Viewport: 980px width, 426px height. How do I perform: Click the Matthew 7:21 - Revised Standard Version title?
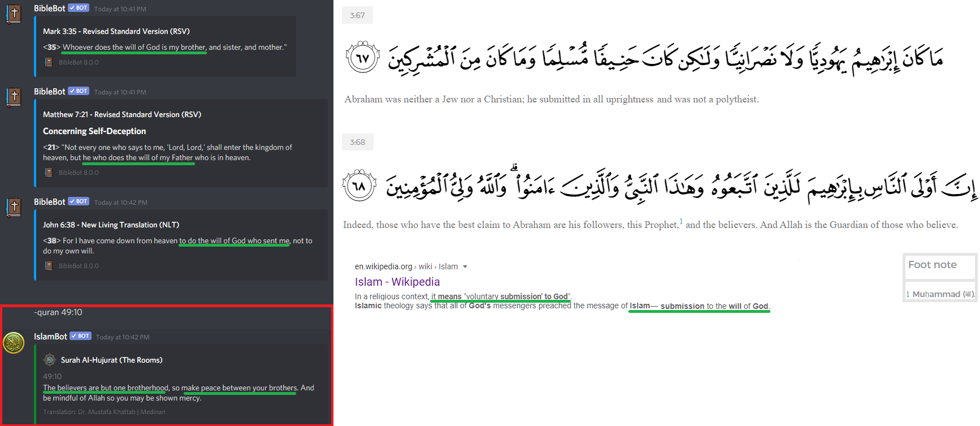(x=122, y=114)
